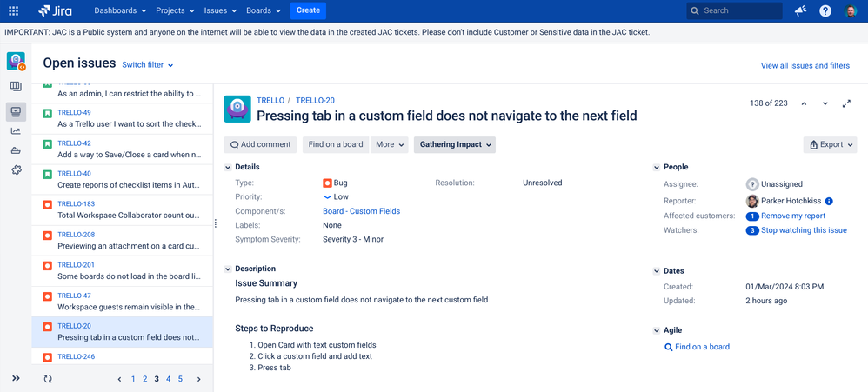
Task: Open the Projects menu
Action: coord(176,10)
